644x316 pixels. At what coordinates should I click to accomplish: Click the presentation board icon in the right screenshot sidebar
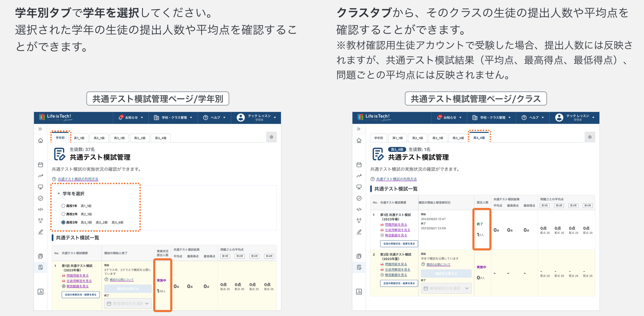[359, 187]
